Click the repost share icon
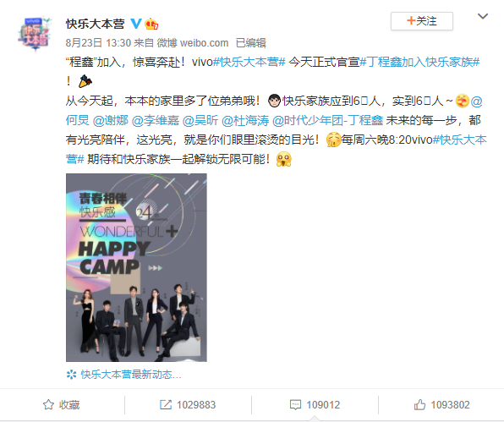Viewport: 504px width, 422px height. 166,404
